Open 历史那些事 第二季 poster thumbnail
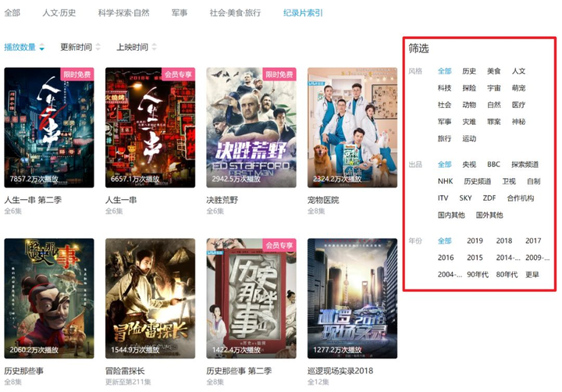 point(251,298)
